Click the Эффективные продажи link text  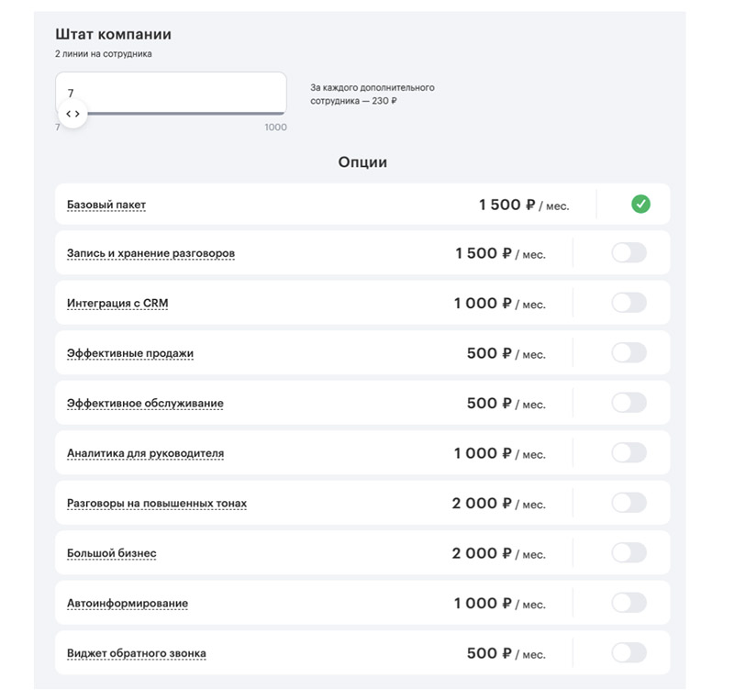130,353
